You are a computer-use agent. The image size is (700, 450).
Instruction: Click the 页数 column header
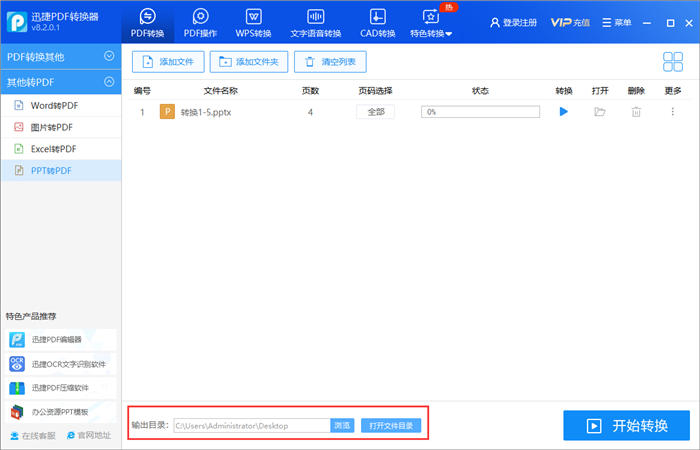coord(310,91)
